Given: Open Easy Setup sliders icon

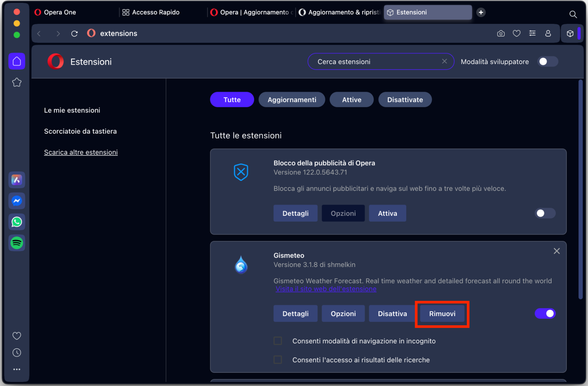Looking at the screenshot, I should (532, 34).
